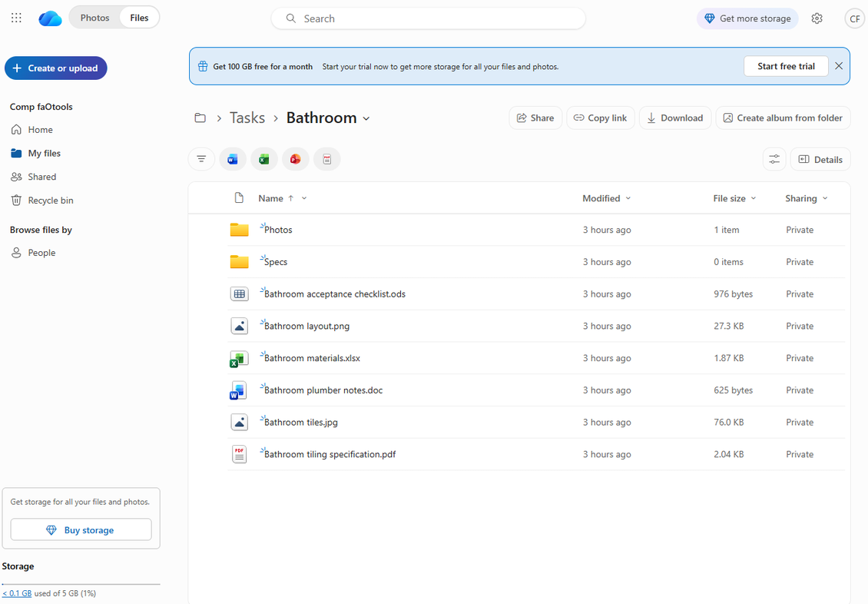Click the Specs folder icon
The image size is (868, 604).
point(239,262)
